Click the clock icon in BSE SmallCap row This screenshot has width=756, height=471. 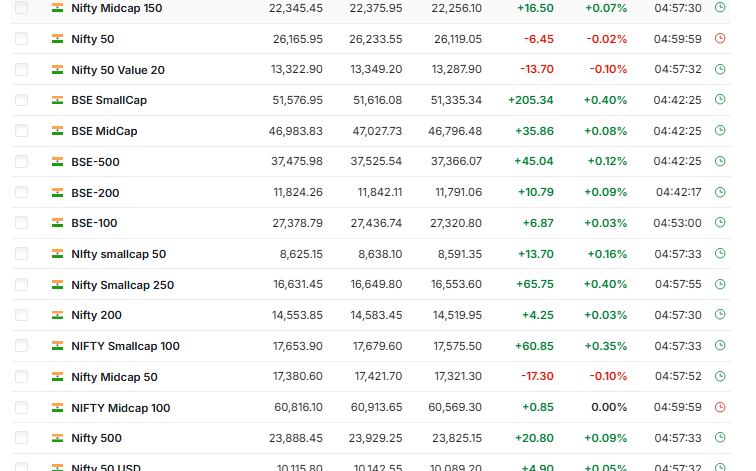click(720, 99)
